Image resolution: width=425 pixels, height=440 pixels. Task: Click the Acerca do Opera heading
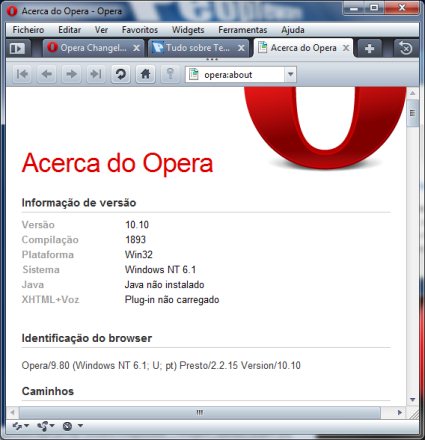(117, 163)
